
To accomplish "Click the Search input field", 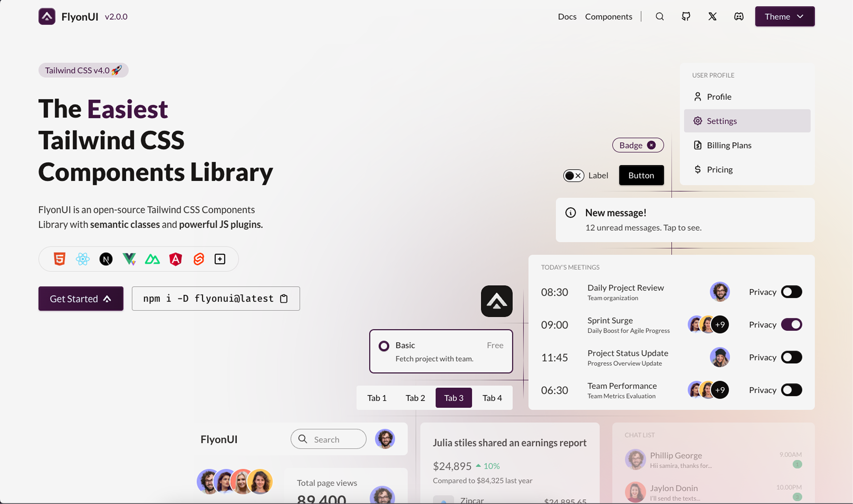I will tap(328, 439).
